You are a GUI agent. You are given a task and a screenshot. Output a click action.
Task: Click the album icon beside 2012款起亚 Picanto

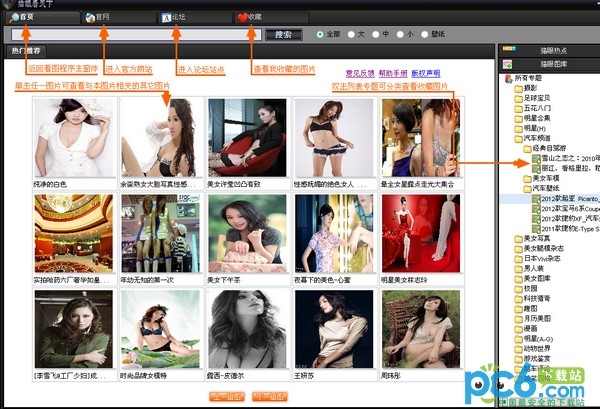point(536,199)
